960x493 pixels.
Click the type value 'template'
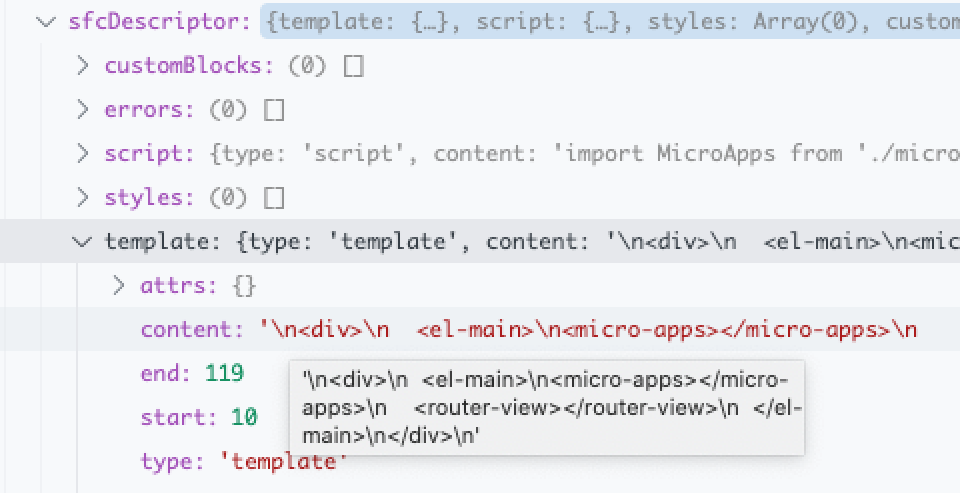(283, 462)
